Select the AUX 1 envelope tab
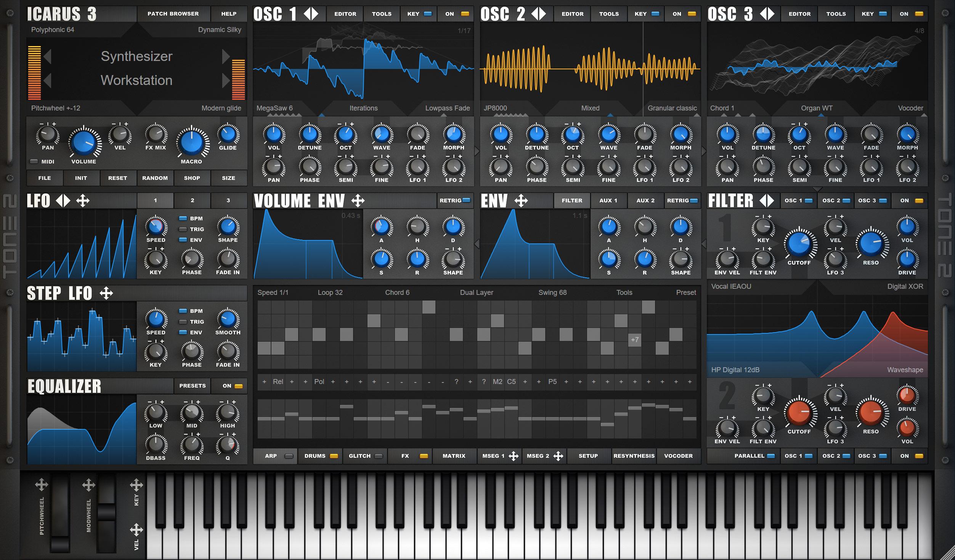 point(608,200)
